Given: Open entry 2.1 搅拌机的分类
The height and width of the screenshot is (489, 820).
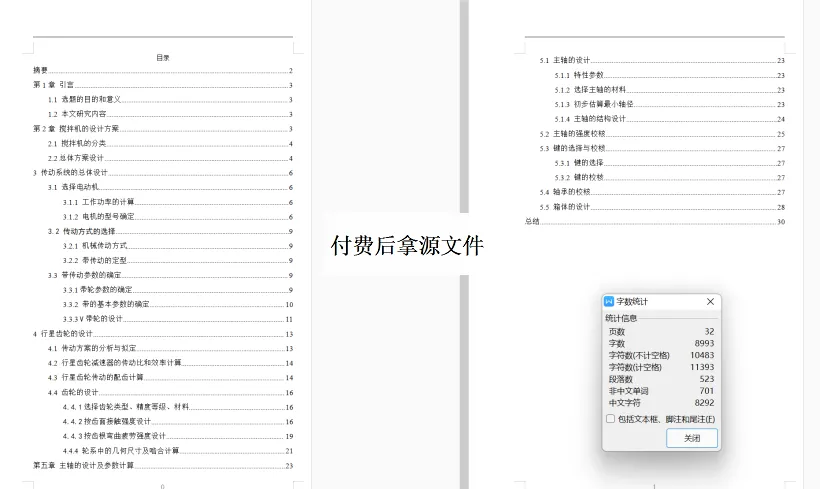Looking at the screenshot, I should (x=170, y=143).
